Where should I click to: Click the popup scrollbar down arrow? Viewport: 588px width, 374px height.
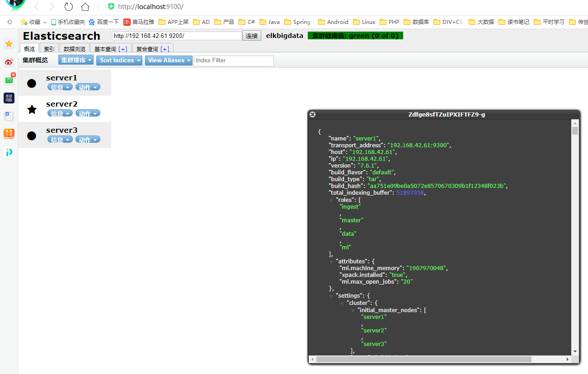click(575, 351)
